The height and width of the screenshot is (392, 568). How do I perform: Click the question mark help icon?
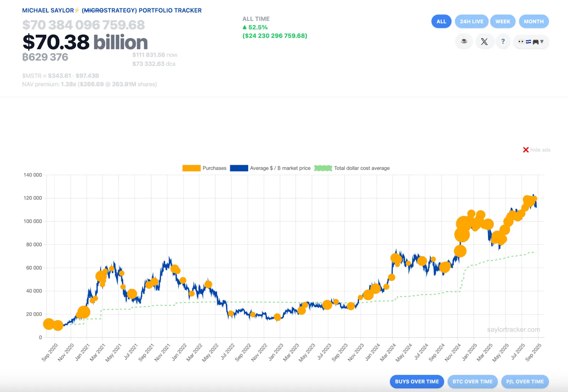pyautogui.click(x=503, y=42)
